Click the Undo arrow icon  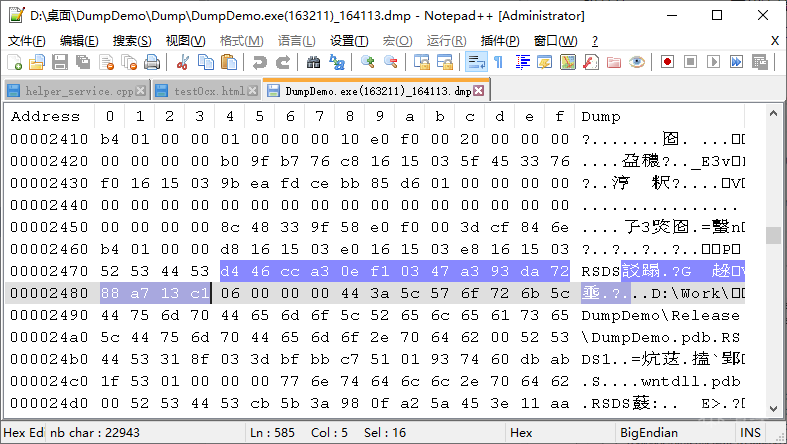pos(259,62)
